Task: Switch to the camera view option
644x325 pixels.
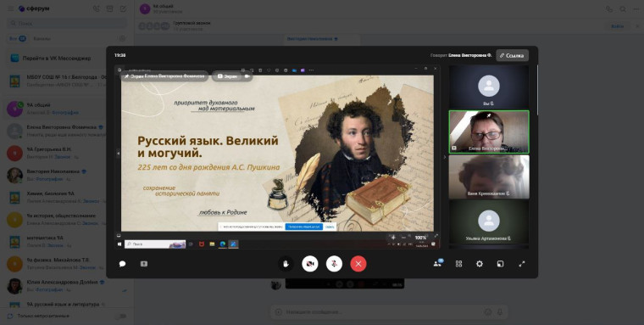Action: click(x=247, y=76)
